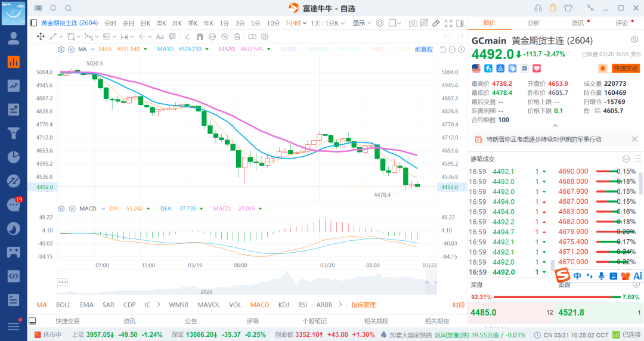Open the 1小时 period dropdown
The image size is (644, 341).
pos(296,23)
